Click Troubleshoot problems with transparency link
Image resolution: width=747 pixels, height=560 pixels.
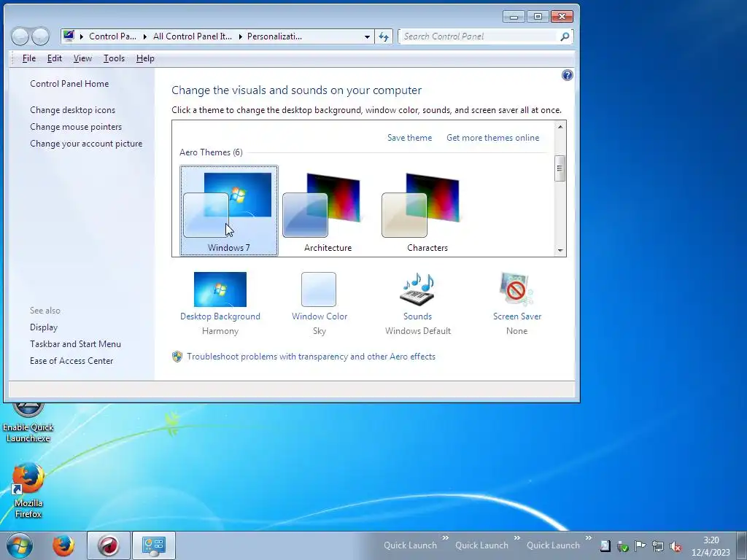(x=311, y=357)
